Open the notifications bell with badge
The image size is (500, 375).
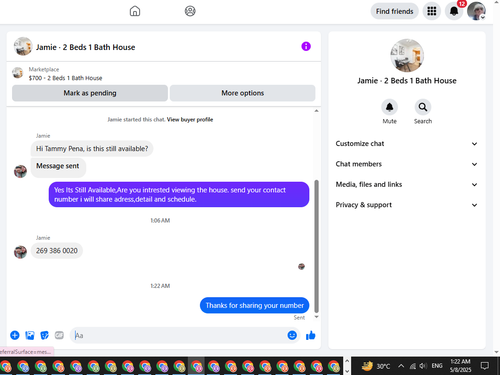[x=454, y=11]
